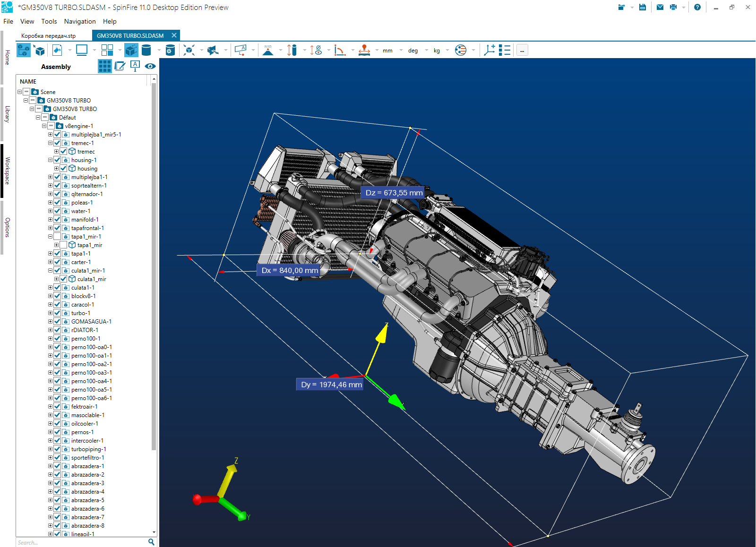This screenshot has width=756, height=547.
Task: Click the section cut tool icon
Action: coord(213,50)
